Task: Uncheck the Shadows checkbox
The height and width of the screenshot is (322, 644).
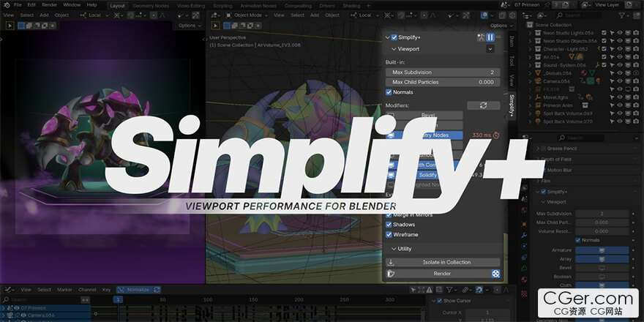Action: (389, 225)
